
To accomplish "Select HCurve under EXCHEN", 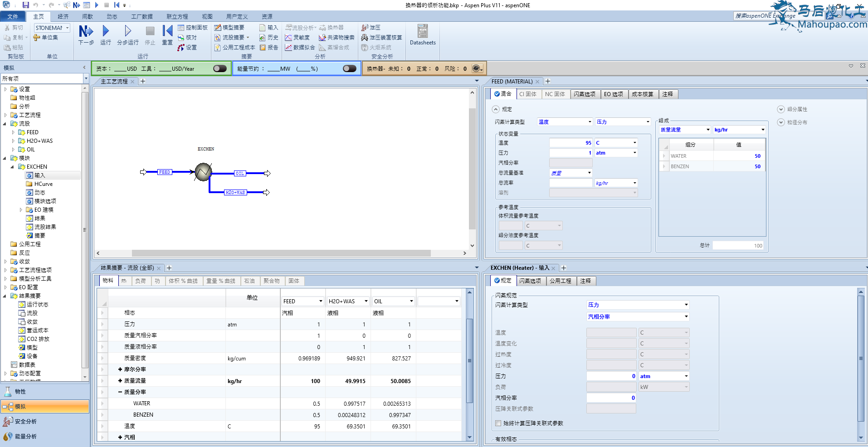I will click(x=44, y=184).
